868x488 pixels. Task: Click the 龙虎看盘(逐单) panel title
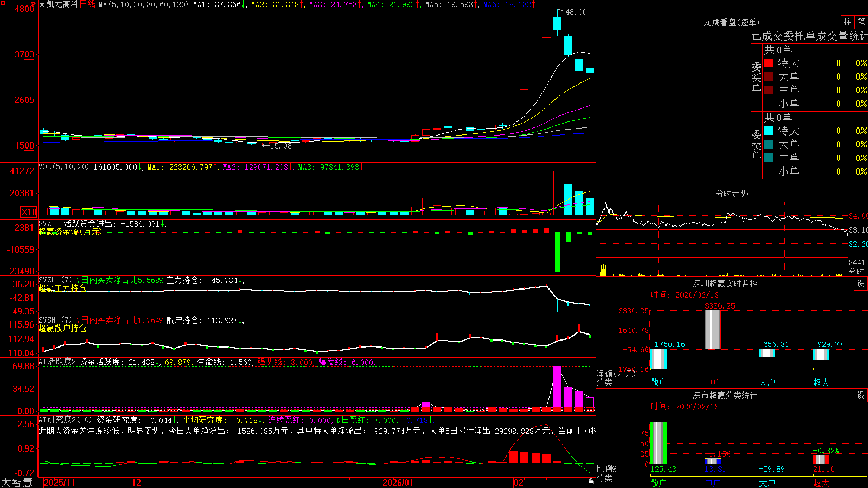pos(732,22)
